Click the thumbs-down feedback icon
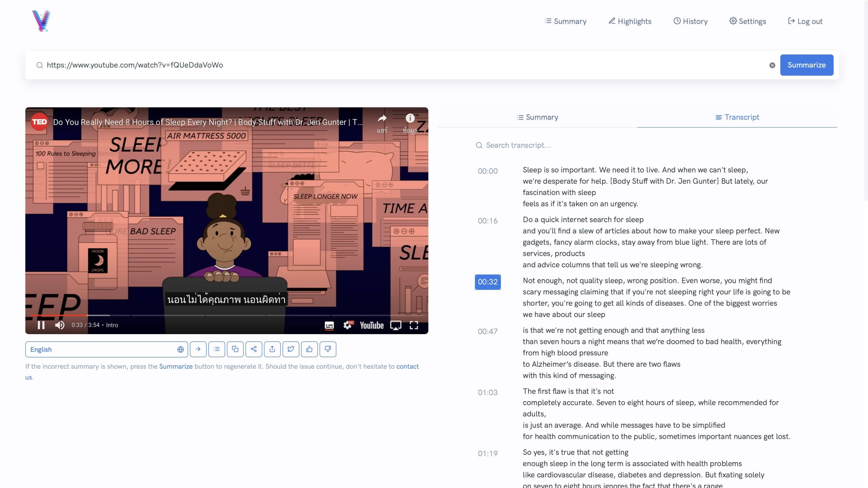868x488 pixels. click(328, 349)
